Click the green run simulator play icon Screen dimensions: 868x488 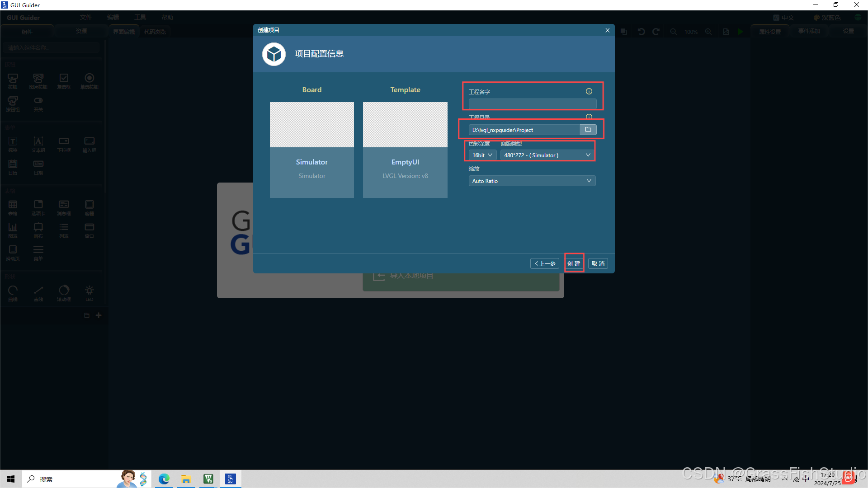pyautogui.click(x=740, y=32)
